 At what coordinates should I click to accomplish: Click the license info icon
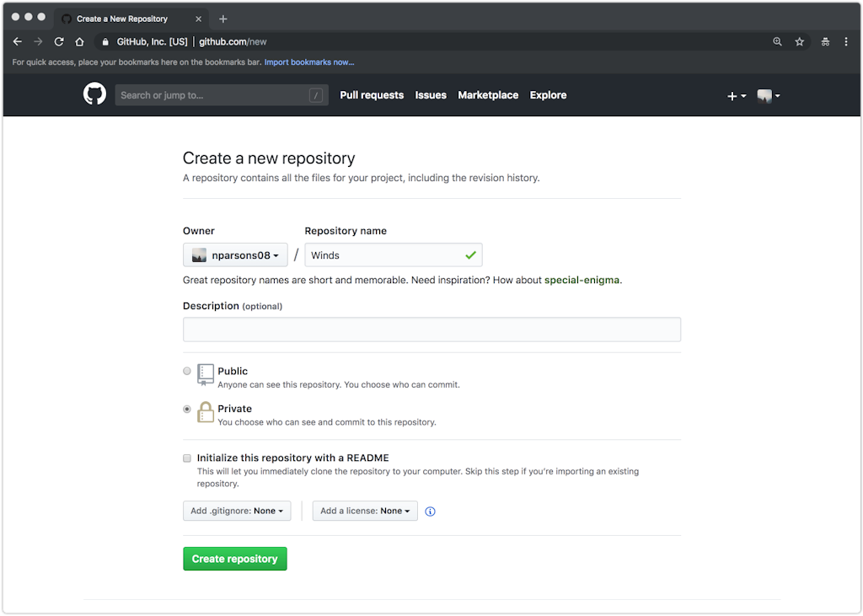pyautogui.click(x=430, y=512)
